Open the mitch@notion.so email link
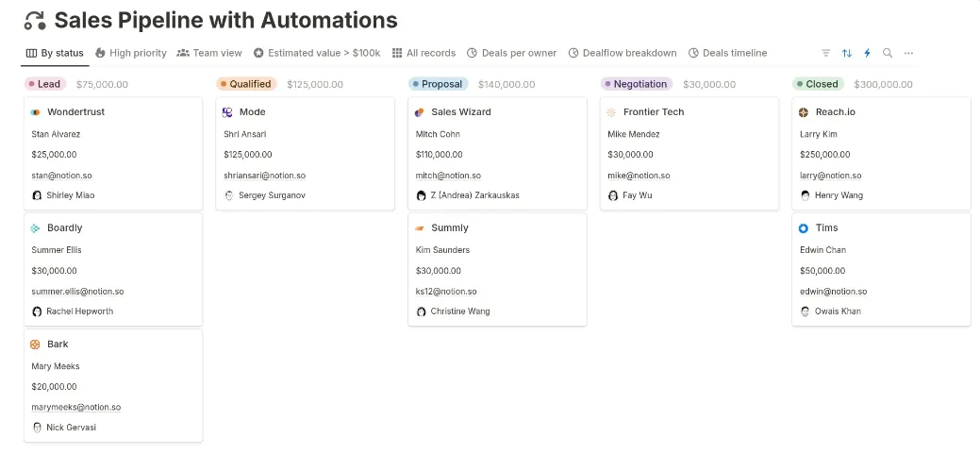Image resolution: width=980 pixels, height=471 pixels. 448,176
